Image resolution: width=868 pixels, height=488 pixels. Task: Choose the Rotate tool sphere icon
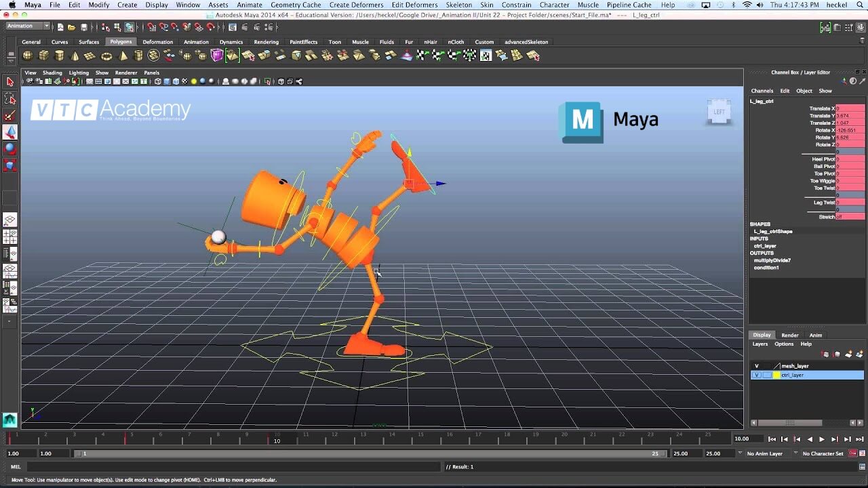[9, 148]
